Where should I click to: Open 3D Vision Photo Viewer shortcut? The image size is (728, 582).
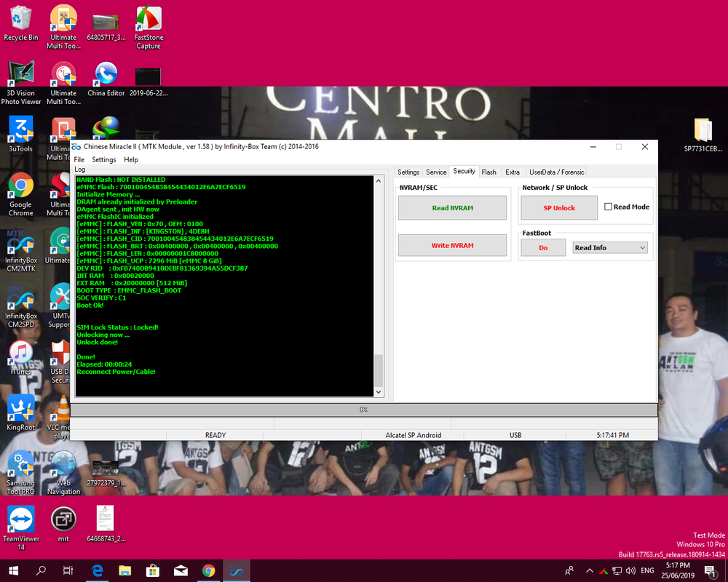click(x=21, y=83)
